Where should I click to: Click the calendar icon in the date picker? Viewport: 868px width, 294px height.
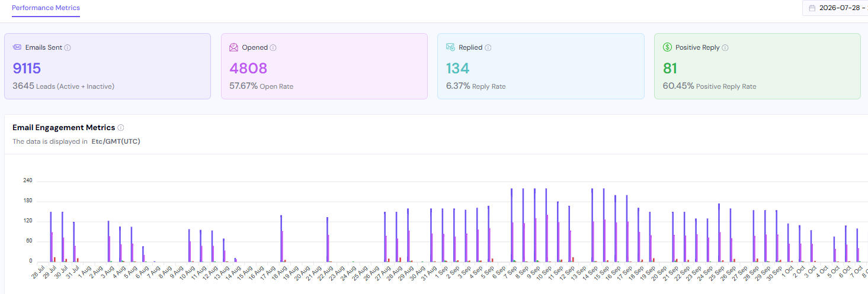pyautogui.click(x=812, y=8)
